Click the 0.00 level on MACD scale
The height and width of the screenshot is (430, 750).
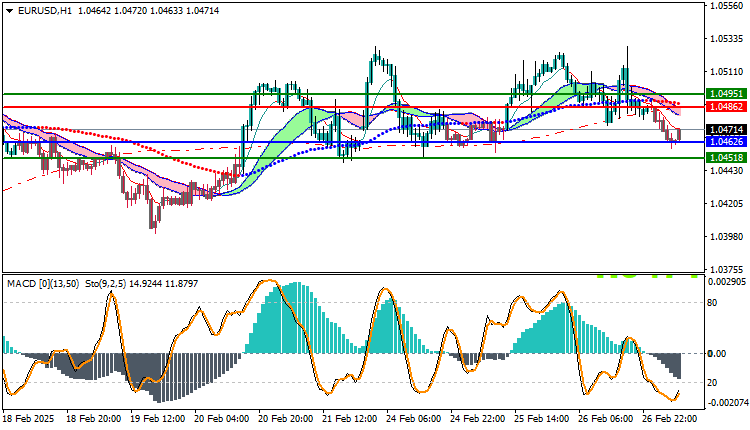tap(717, 353)
